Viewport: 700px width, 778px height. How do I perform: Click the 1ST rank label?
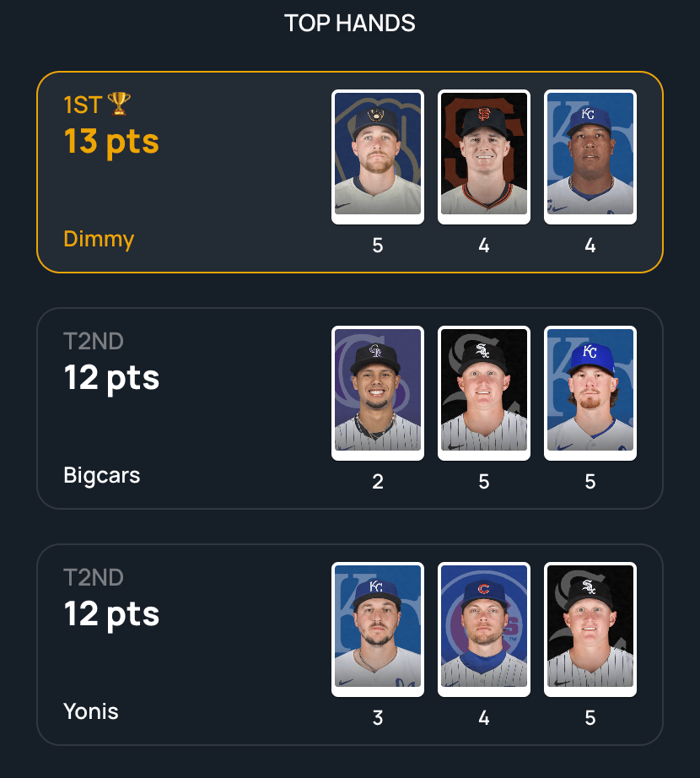[83, 105]
